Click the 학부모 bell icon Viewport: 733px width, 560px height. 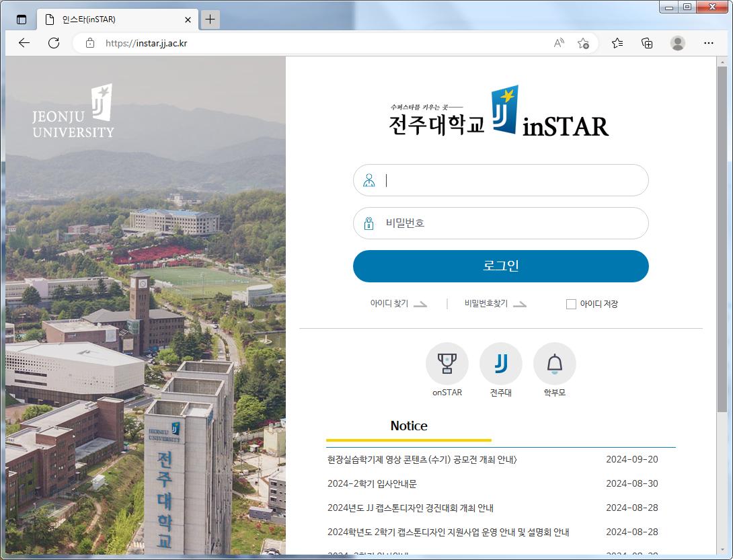tap(555, 363)
